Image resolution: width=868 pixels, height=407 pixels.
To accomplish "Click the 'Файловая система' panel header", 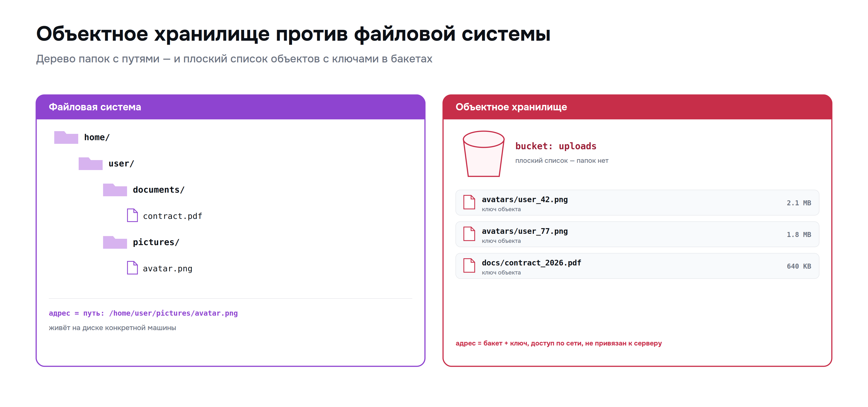I will click(231, 107).
